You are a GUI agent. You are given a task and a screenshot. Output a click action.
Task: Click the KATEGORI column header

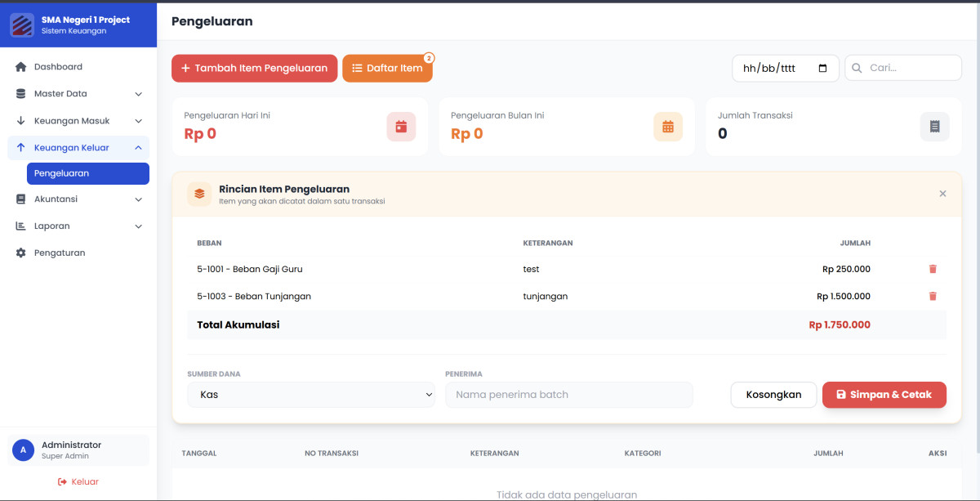(643, 453)
